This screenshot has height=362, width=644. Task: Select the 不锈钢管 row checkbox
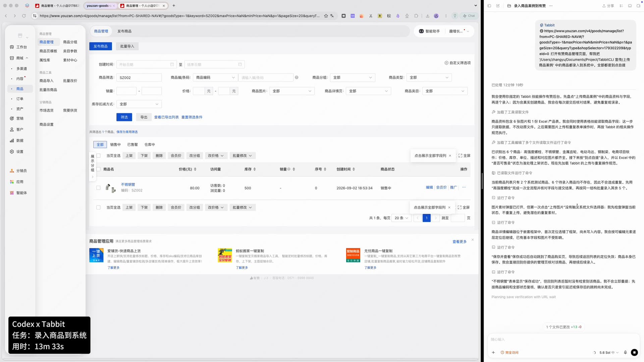coord(98,188)
